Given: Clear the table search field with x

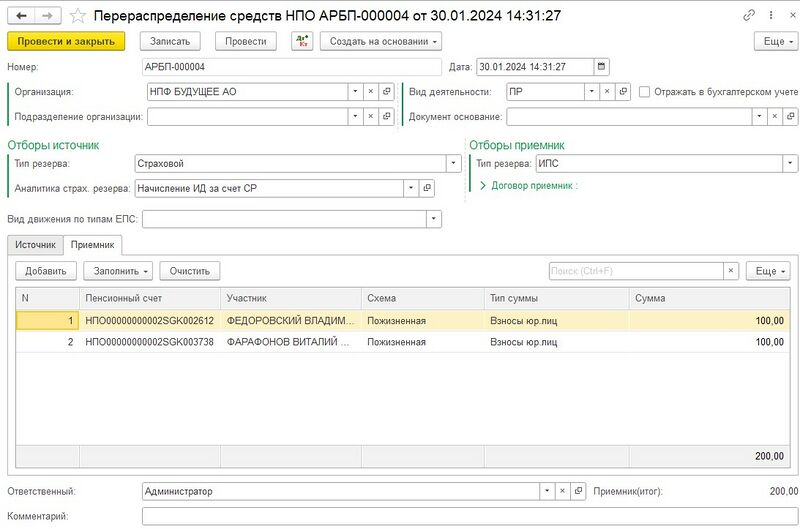Looking at the screenshot, I should [x=731, y=271].
